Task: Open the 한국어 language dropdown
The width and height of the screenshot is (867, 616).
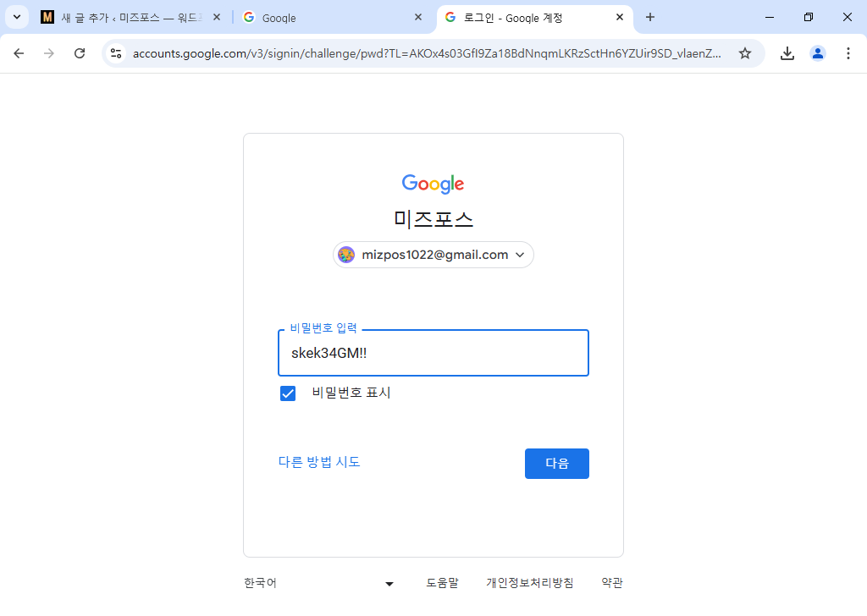Action: pos(319,583)
